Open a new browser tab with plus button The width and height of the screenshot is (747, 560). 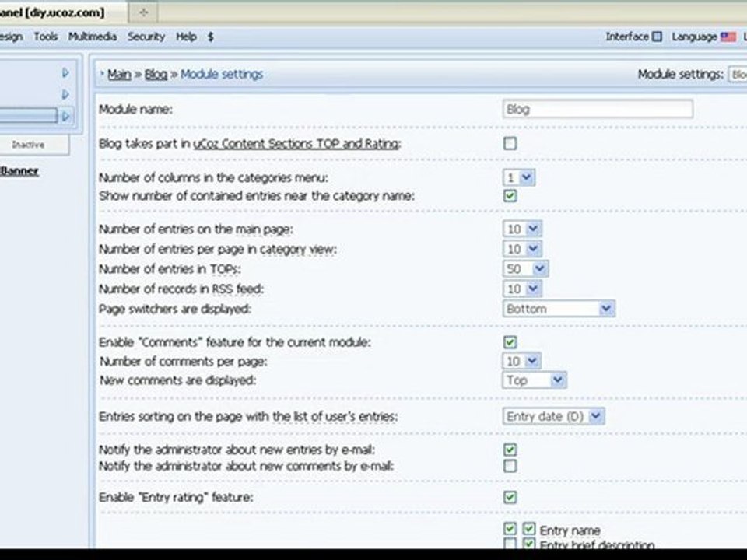point(143,13)
